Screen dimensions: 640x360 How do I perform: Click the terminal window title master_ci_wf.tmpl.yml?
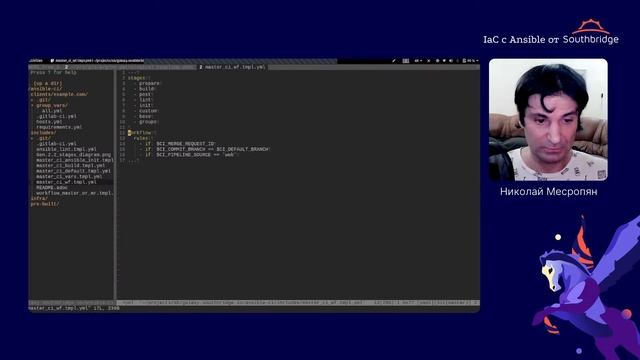(x=99, y=61)
